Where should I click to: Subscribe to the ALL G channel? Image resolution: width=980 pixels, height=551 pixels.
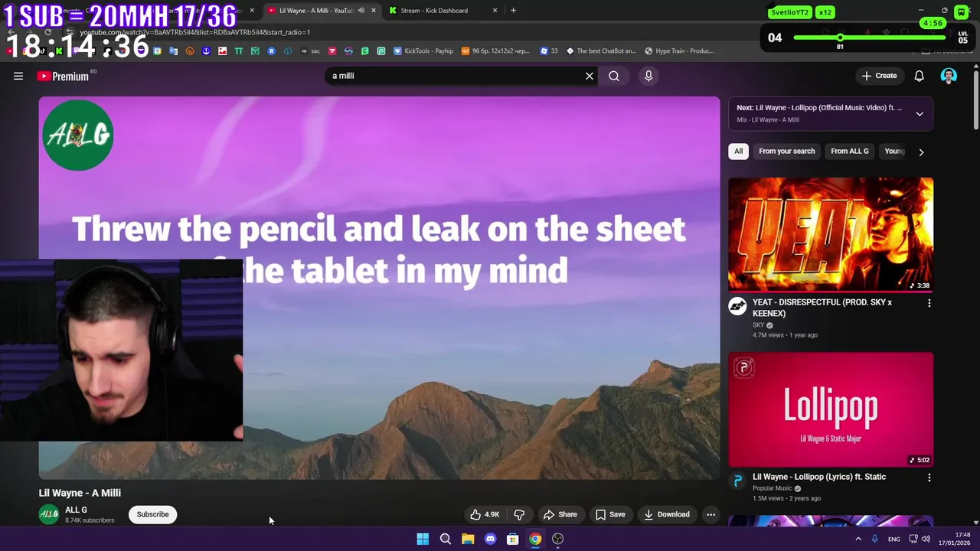(152, 514)
